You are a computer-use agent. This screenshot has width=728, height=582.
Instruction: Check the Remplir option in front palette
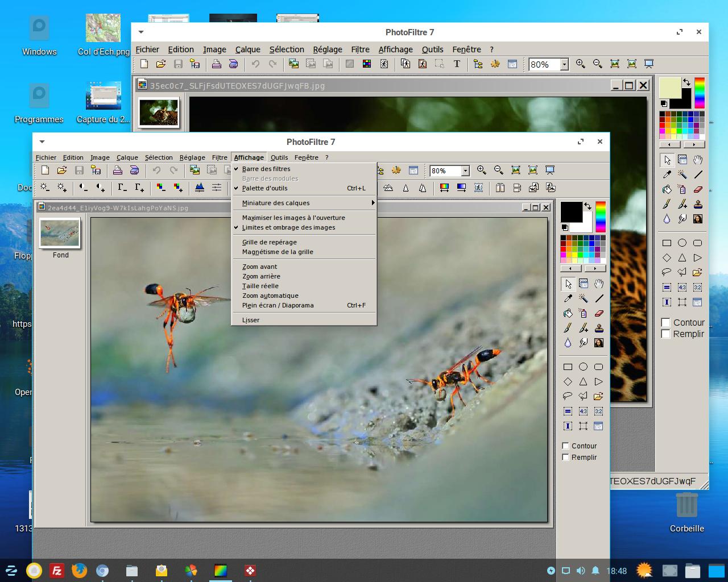566,457
